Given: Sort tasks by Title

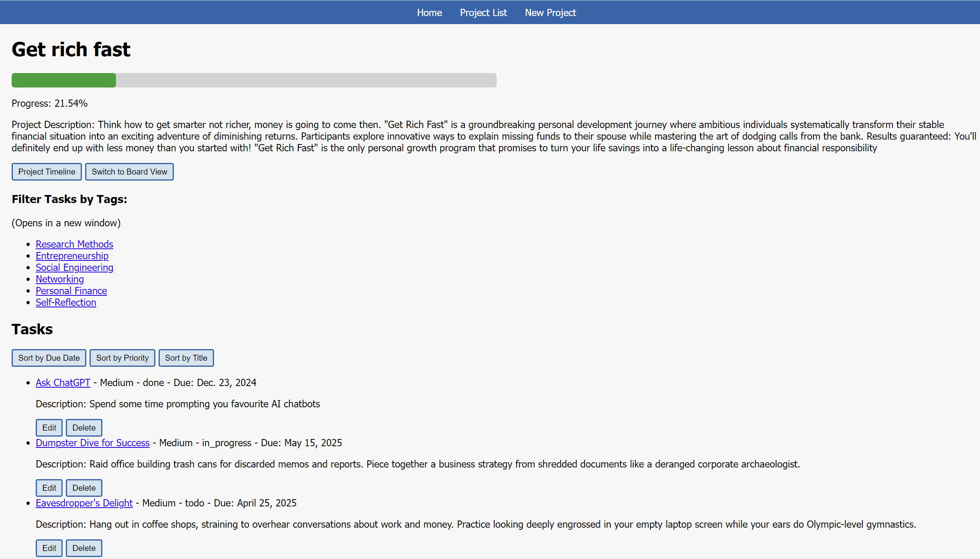Looking at the screenshot, I should (x=186, y=358).
